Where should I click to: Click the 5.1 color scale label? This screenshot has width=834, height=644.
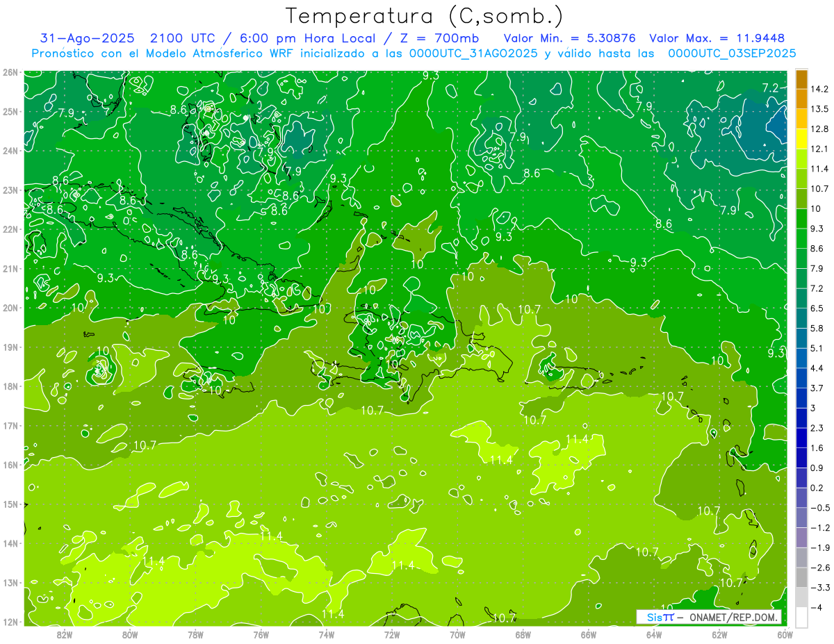(x=819, y=348)
